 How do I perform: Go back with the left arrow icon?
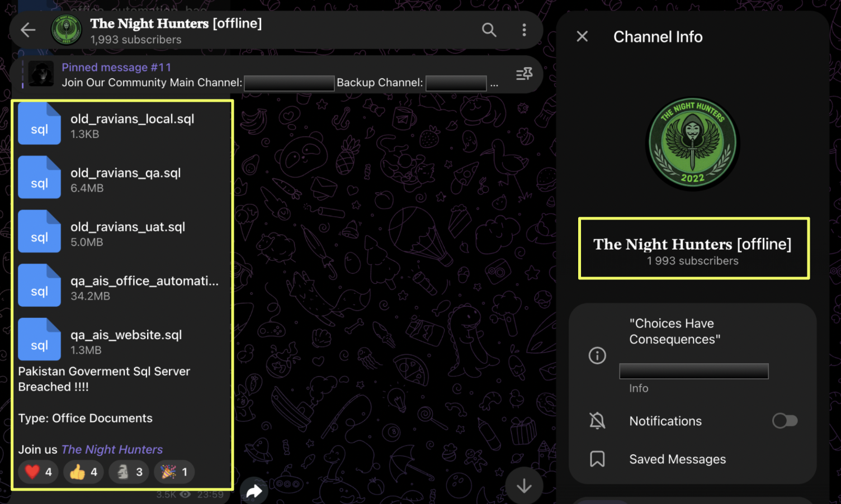(28, 30)
